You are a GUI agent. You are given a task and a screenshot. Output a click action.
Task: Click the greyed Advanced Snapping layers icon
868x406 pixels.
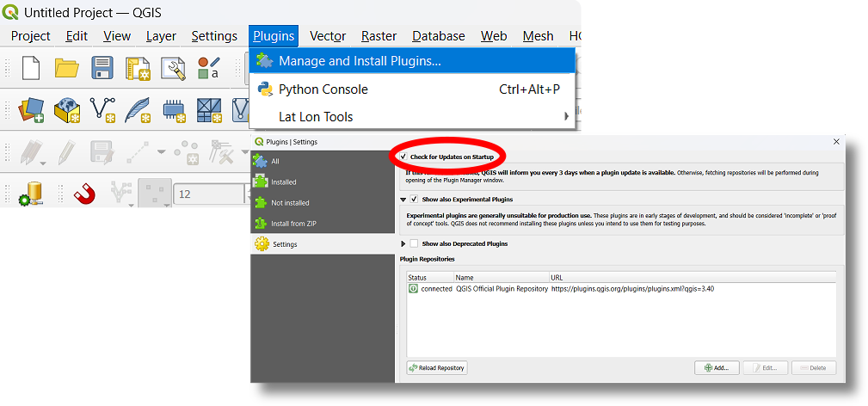[120, 194]
